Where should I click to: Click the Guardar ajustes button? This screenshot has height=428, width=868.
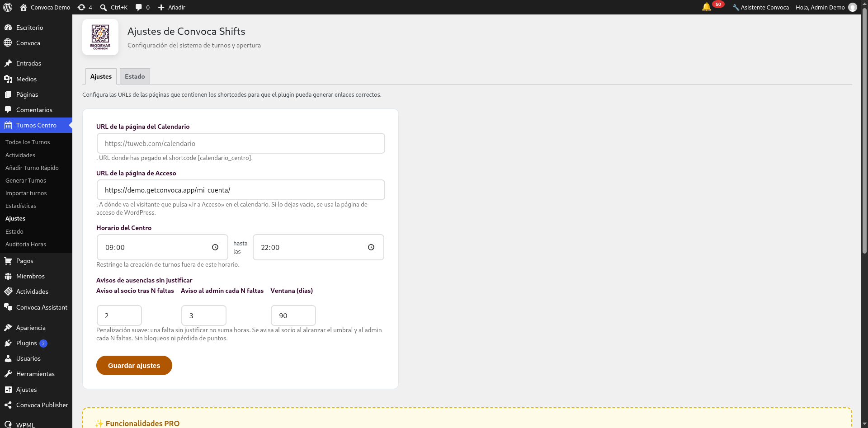click(134, 365)
